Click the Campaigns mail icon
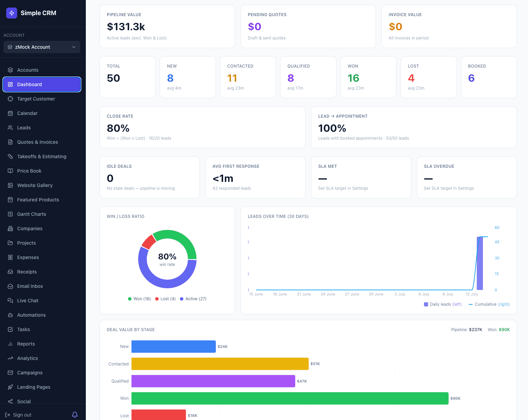 (x=10, y=373)
